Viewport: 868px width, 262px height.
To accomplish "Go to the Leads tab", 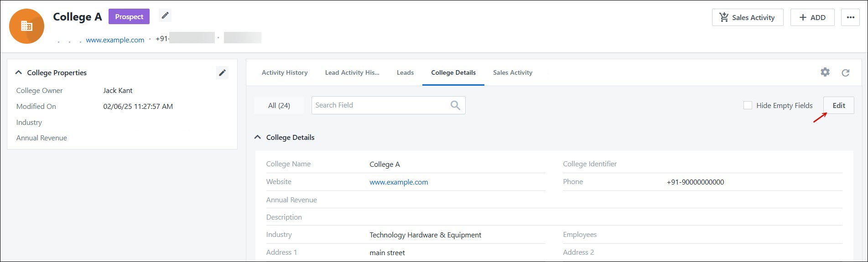I will point(405,72).
